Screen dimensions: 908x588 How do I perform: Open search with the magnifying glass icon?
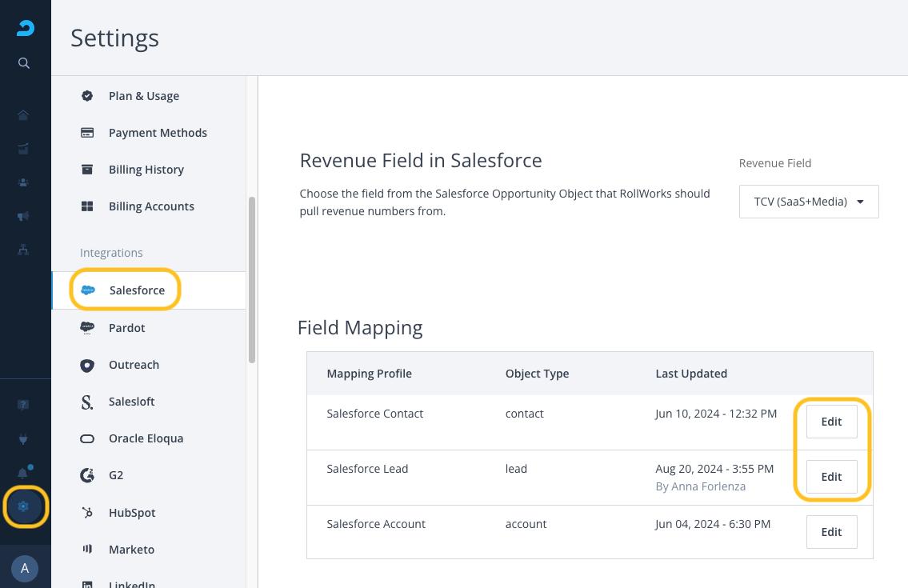tap(24, 63)
